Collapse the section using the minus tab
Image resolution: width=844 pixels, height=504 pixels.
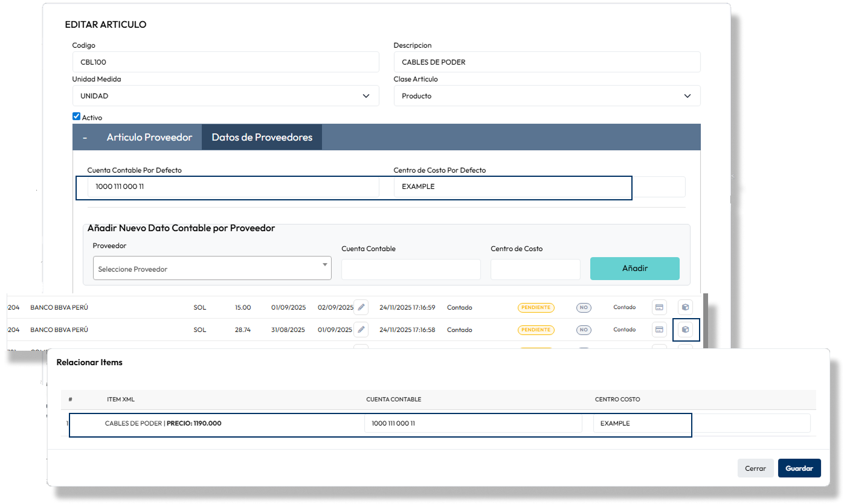[85, 137]
